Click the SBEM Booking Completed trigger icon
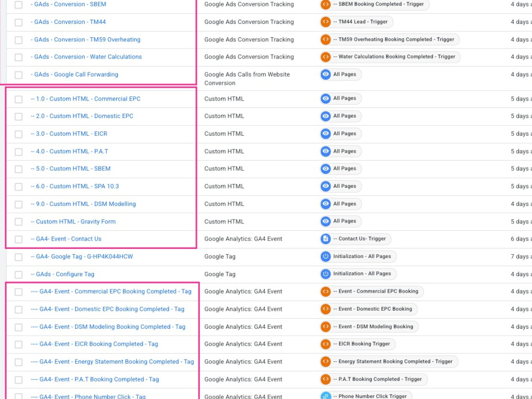This screenshot has width=532, height=399. [x=326, y=4]
